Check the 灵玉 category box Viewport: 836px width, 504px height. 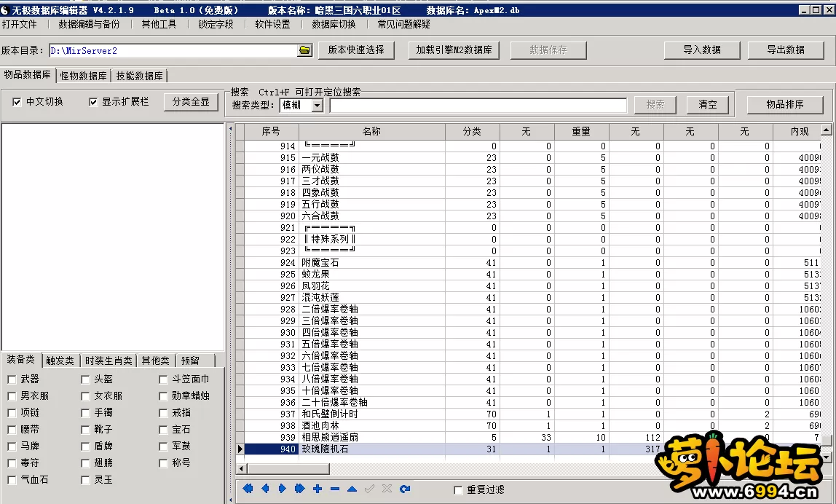[85, 480]
